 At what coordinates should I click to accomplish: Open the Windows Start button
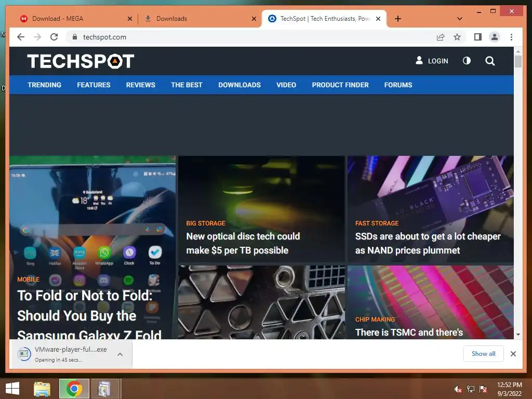(12, 389)
